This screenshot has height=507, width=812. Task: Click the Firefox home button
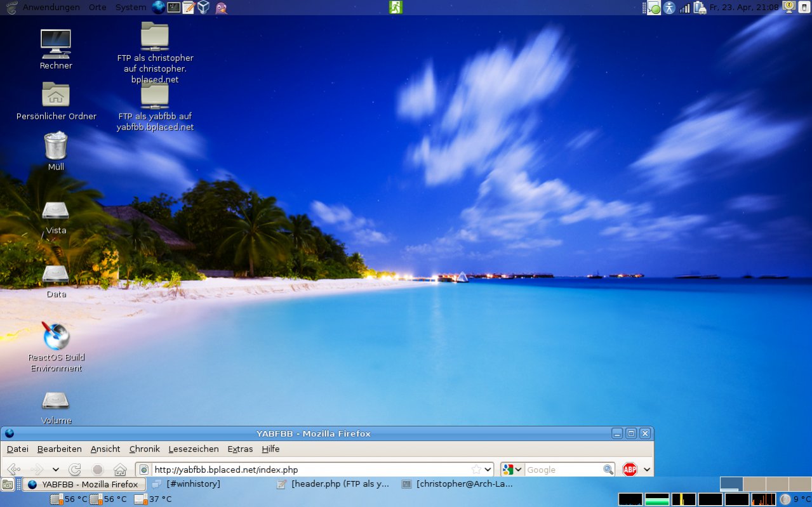120,470
